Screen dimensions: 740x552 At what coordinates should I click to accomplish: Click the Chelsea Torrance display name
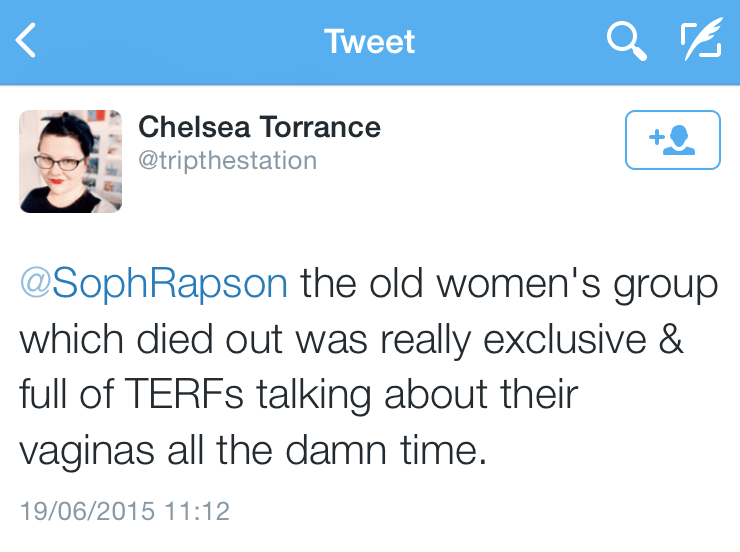259,127
